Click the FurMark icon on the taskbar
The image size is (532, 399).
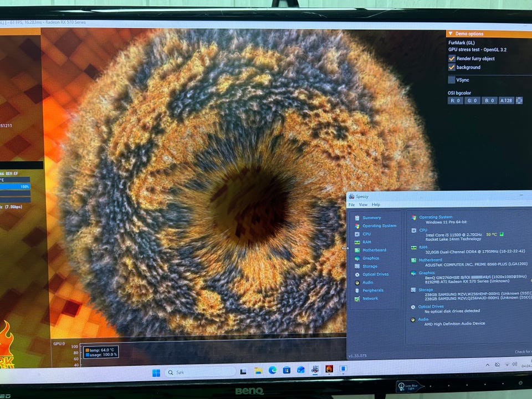329,369
